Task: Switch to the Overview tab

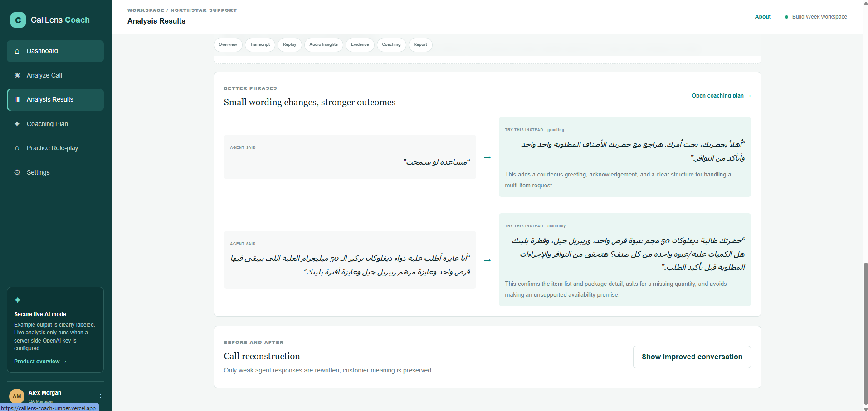Action: coord(228,44)
